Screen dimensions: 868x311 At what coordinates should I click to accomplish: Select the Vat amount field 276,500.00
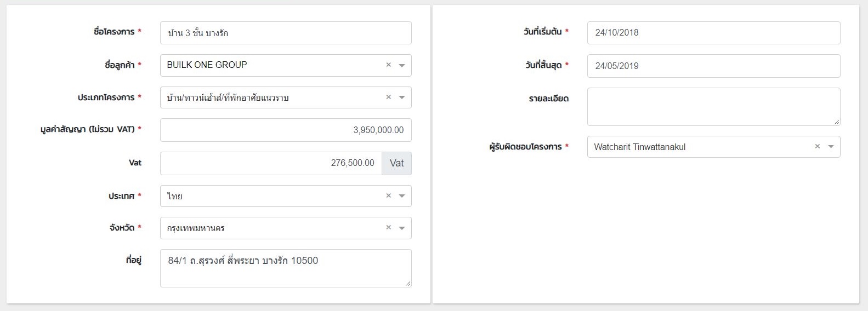pyautogui.click(x=271, y=163)
